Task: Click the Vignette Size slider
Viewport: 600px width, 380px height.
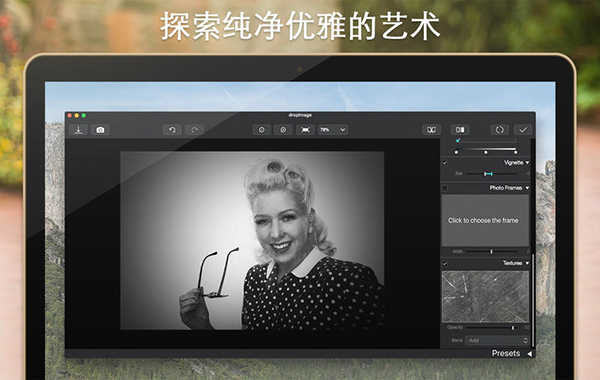Action: [x=491, y=174]
